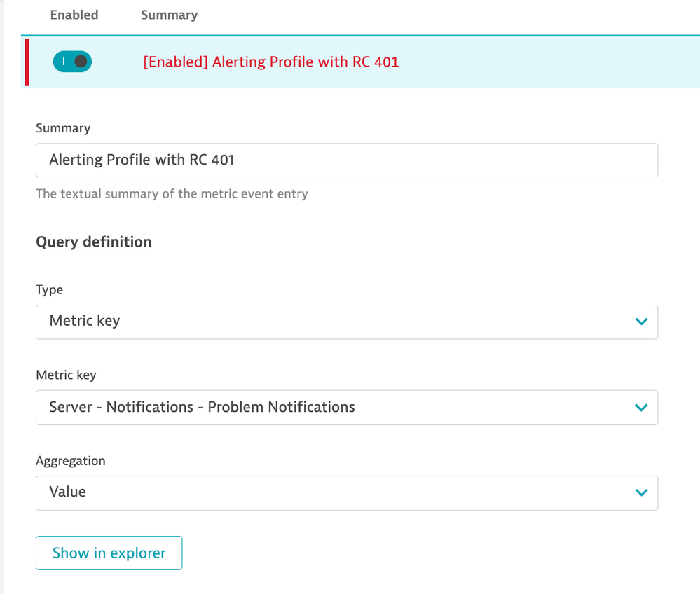This screenshot has width=700, height=594.
Task: Click the Enabled column header
Action: tap(74, 15)
